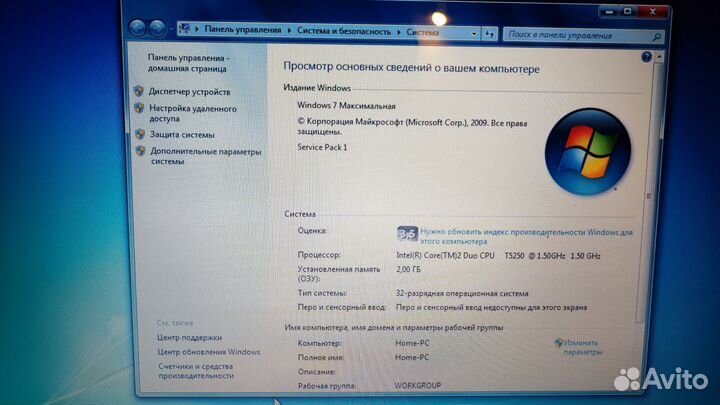Click 'WORKGROUP' workgroup value
Image resolution: width=720 pixels, height=405 pixels.
(x=417, y=386)
